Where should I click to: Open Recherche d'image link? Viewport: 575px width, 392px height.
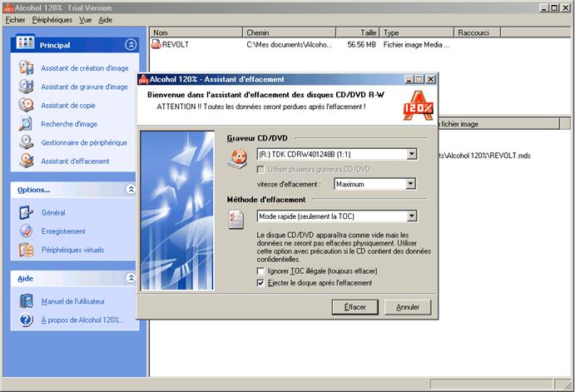point(69,124)
